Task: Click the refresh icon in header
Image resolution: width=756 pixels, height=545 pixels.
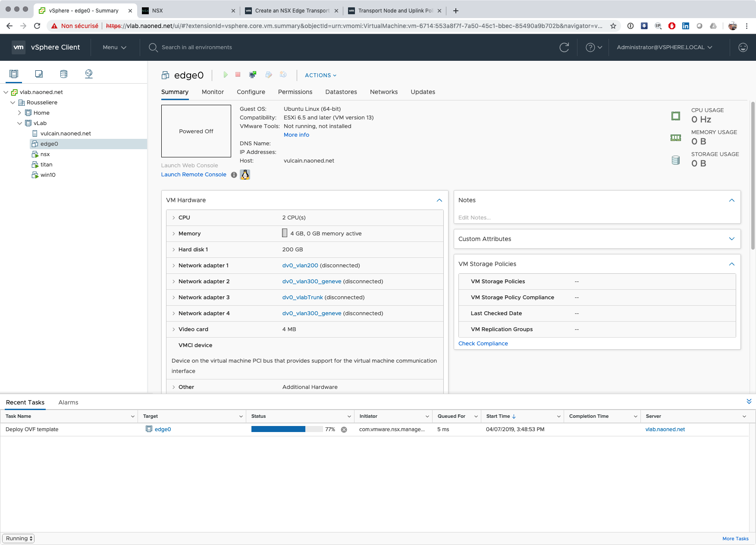Action: 564,47
